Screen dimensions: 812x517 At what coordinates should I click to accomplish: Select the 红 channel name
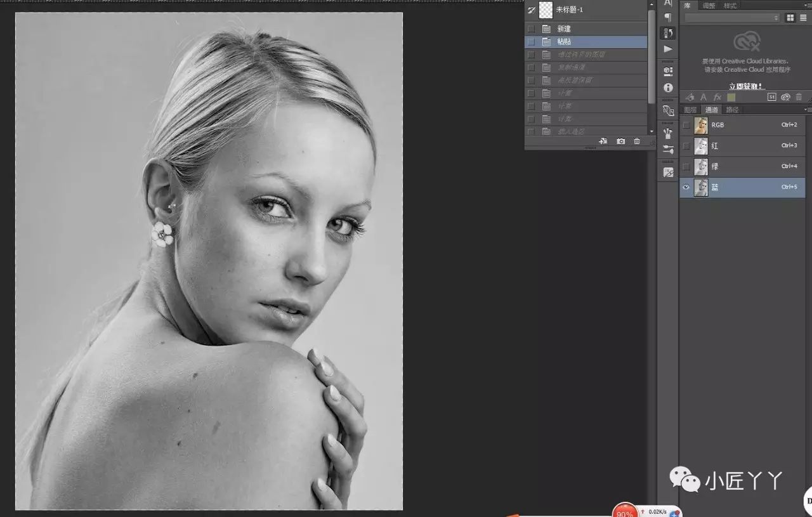click(715, 146)
